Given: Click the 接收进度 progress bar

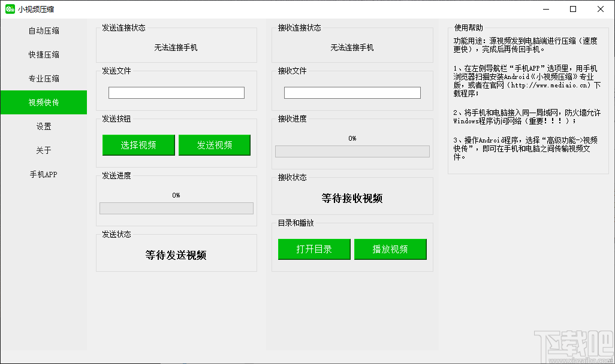Looking at the screenshot, I should [352, 151].
